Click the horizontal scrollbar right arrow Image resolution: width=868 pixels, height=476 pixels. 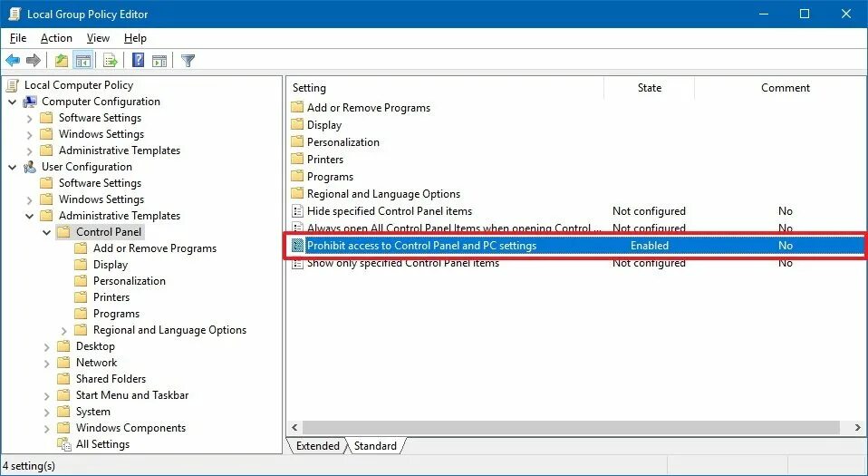coord(857,428)
